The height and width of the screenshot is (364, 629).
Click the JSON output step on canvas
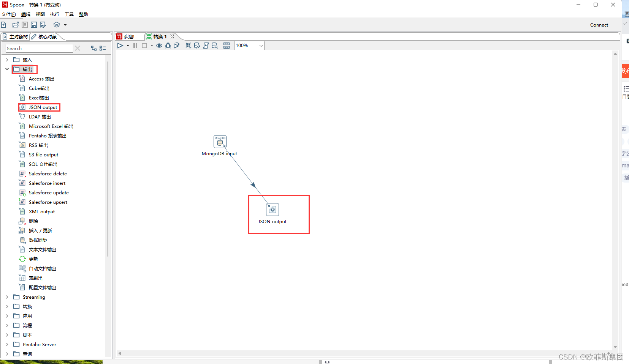click(x=273, y=210)
